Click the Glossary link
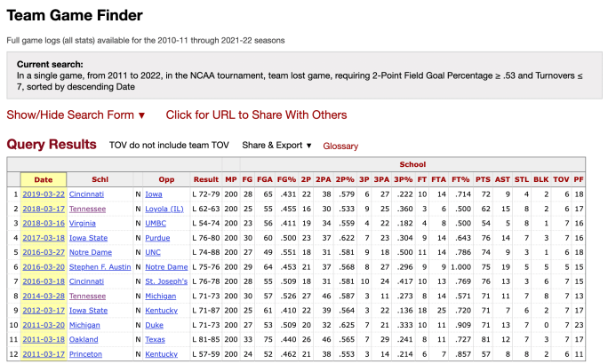Viewport: 608px width, 364px height. coord(340,146)
